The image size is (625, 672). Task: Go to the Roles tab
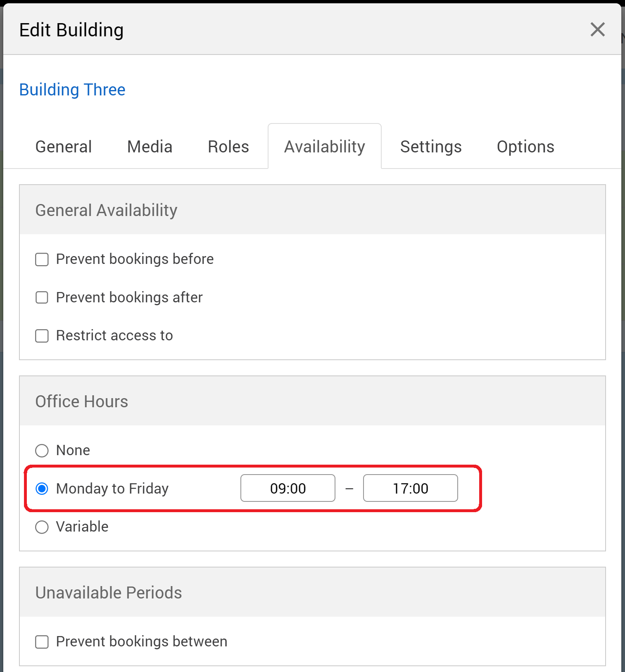pos(228,147)
